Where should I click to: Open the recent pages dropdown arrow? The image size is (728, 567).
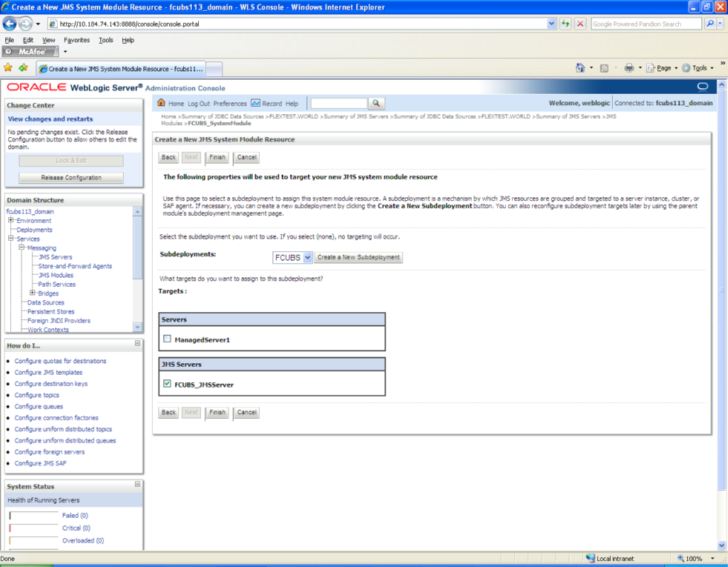(38, 23)
